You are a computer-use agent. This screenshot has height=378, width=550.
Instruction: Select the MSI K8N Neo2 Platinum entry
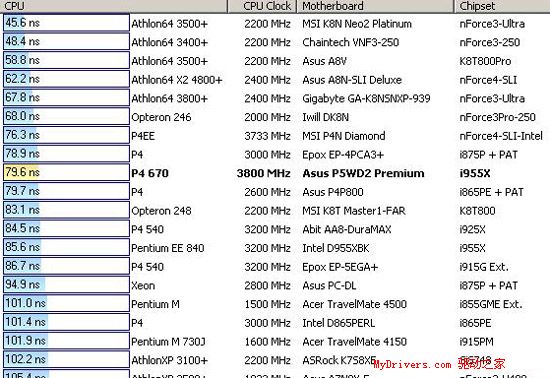pos(357,24)
